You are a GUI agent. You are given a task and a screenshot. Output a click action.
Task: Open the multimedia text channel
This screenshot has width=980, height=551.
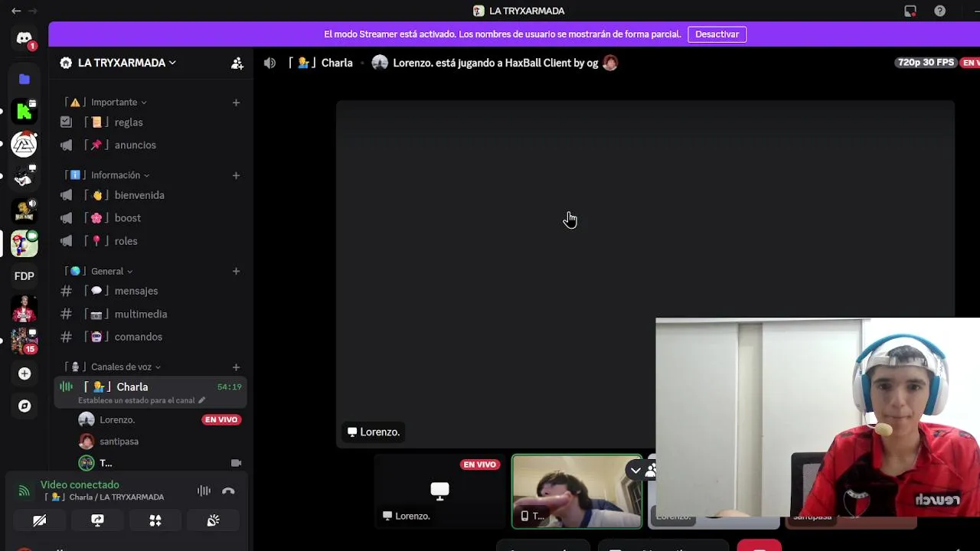tap(150, 314)
